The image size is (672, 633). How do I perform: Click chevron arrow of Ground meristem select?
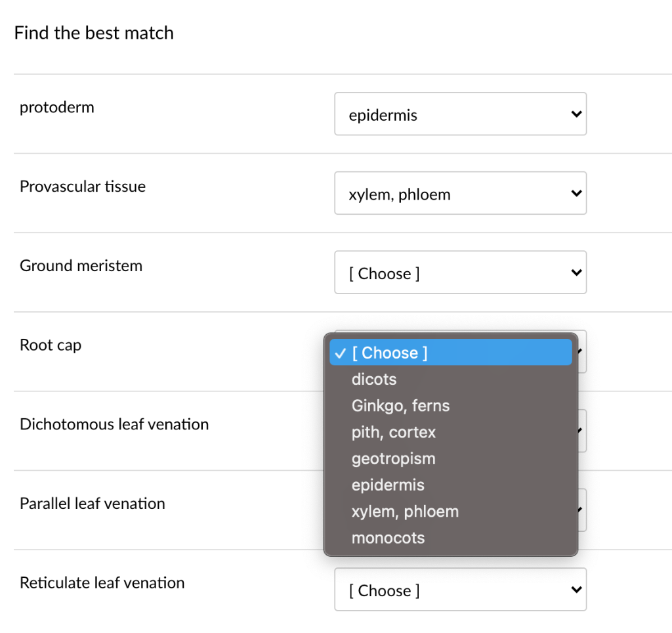(576, 273)
